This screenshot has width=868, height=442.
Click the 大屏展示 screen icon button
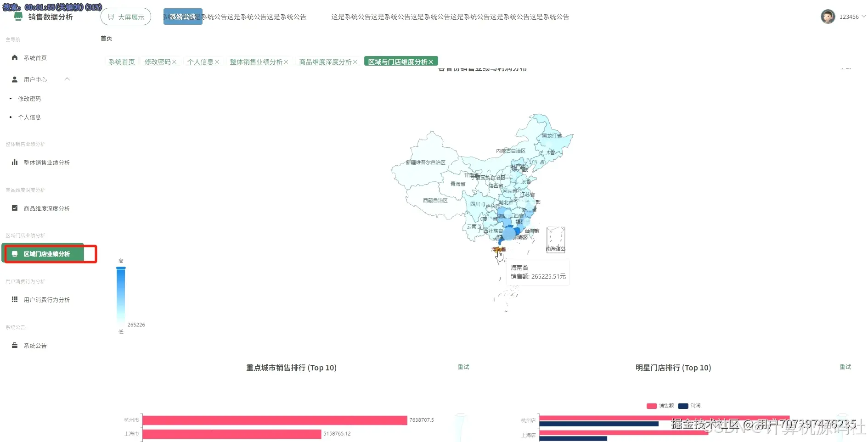(x=111, y=17)
